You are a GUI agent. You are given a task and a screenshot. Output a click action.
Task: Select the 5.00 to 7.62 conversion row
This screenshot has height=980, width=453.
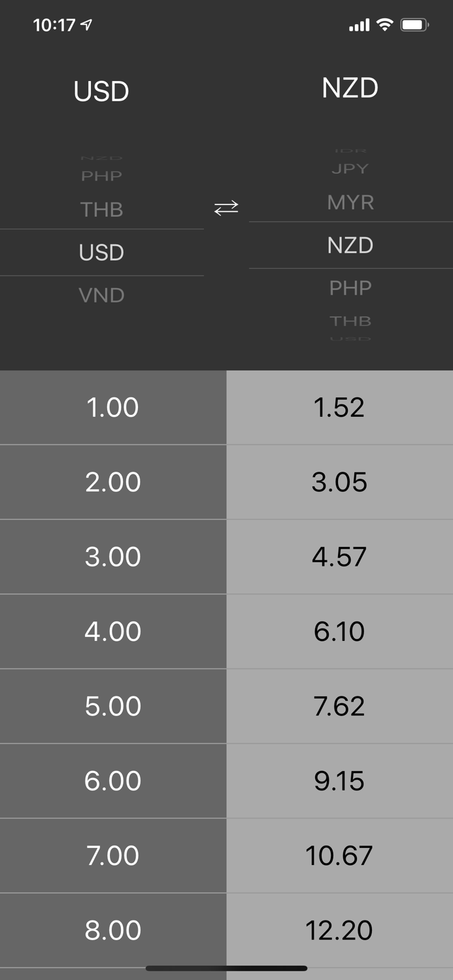coord(226,706)
